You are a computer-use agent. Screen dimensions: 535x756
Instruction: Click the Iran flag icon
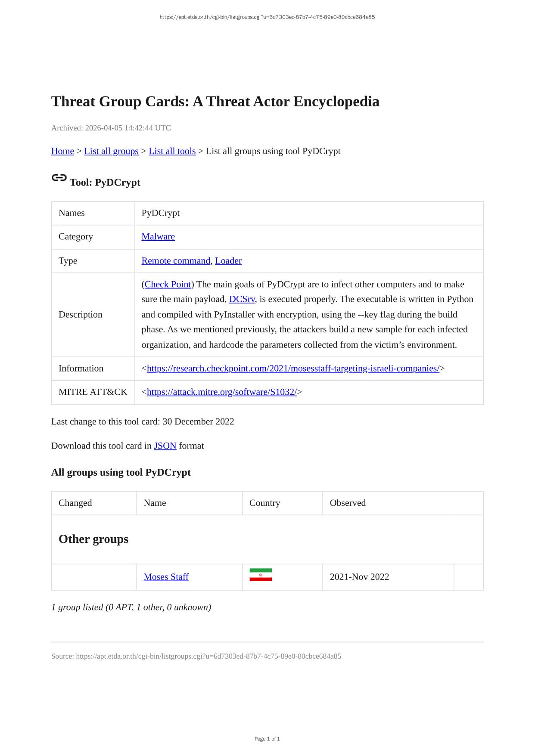point(261,575)
